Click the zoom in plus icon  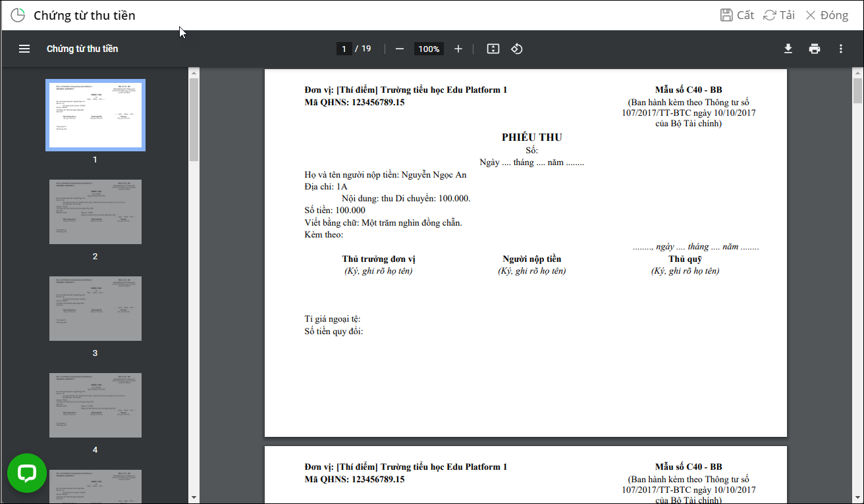(x=458, y=49)
